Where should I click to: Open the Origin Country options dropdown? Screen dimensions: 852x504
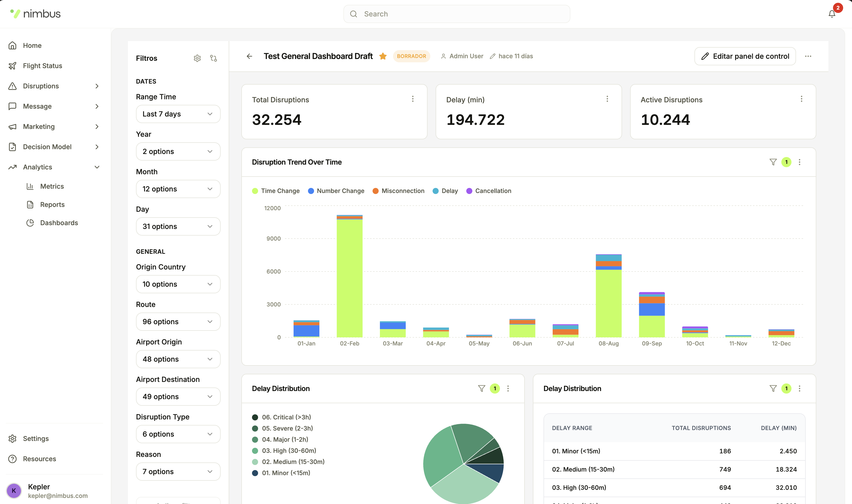click(x=178, y=284)
